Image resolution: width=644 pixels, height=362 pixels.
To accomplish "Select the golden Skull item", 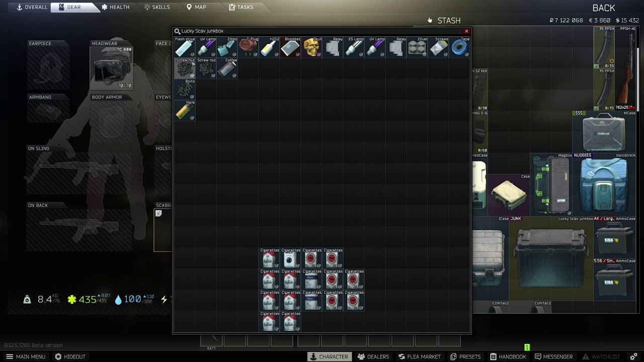I will coord(311,47).
